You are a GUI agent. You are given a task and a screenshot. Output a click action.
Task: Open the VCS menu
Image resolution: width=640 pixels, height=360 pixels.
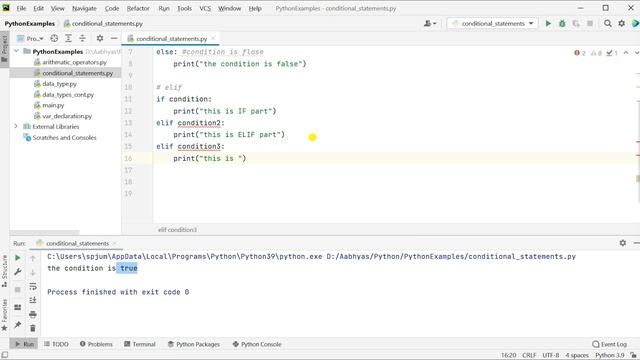(x=205, y=8)
